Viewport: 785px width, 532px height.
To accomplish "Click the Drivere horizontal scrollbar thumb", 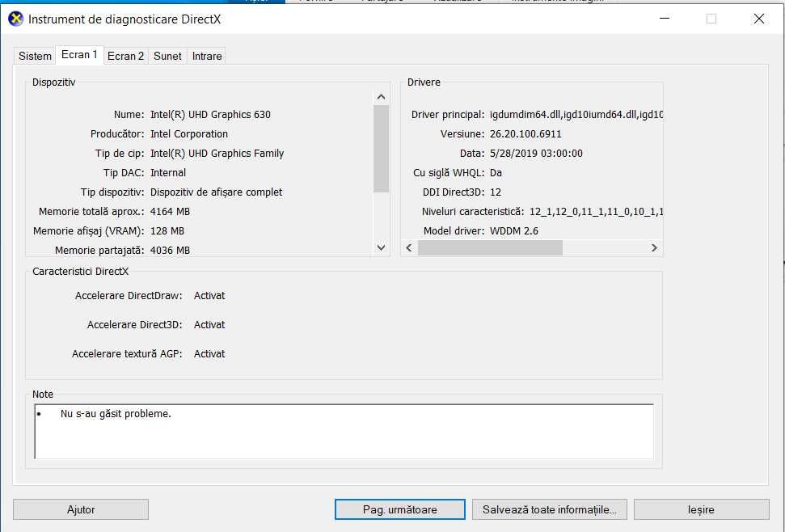I will pos(490,247).
